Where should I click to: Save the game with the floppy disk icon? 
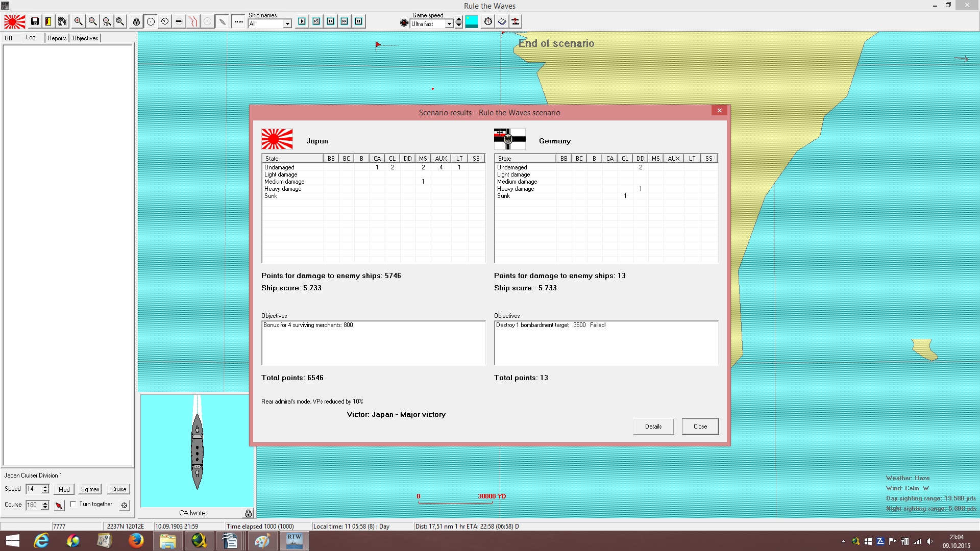(35, 21)
